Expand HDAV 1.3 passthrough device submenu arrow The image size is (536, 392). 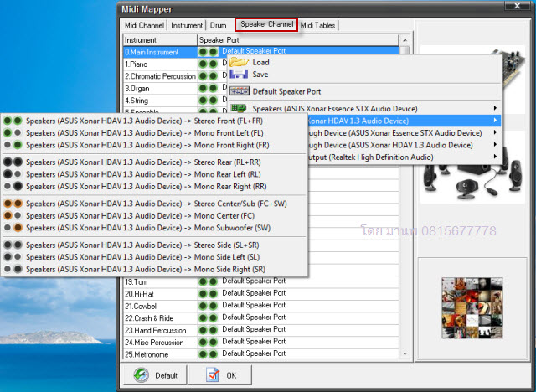click(x=495, y=145)
